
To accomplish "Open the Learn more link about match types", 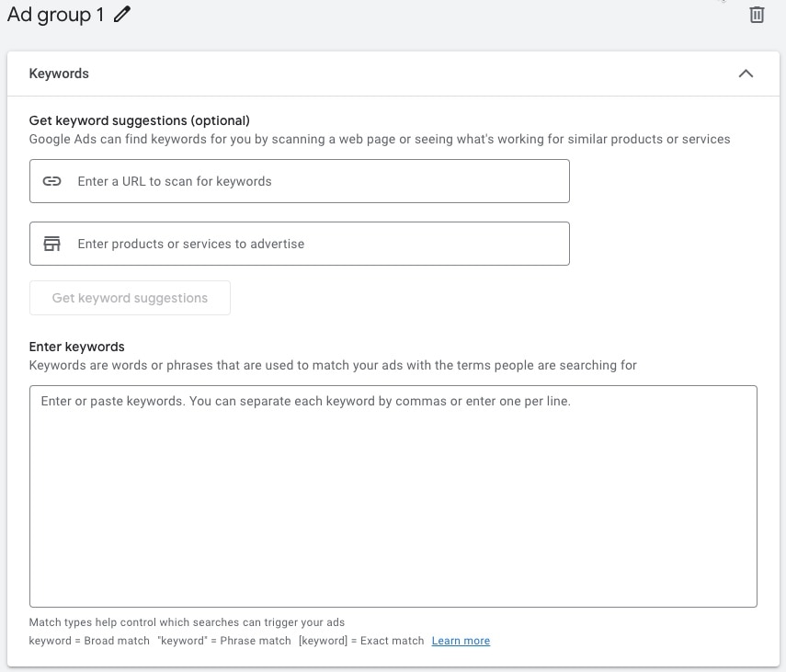I will [461, 641].
